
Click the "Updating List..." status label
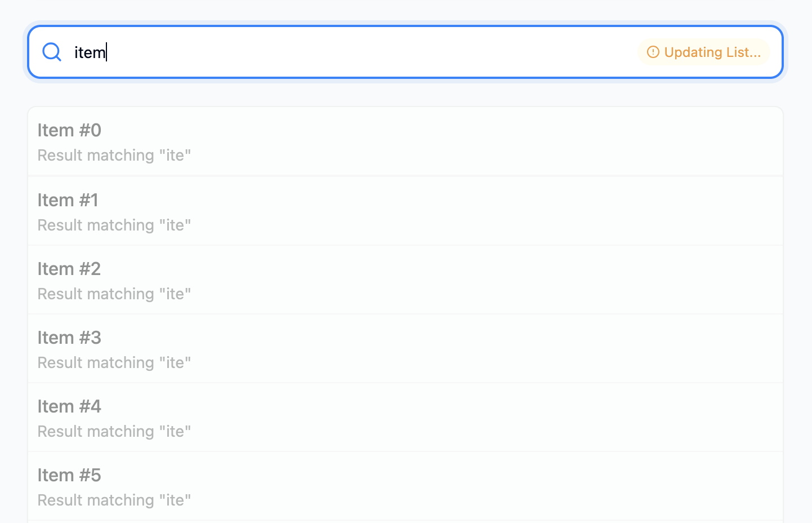712,52
